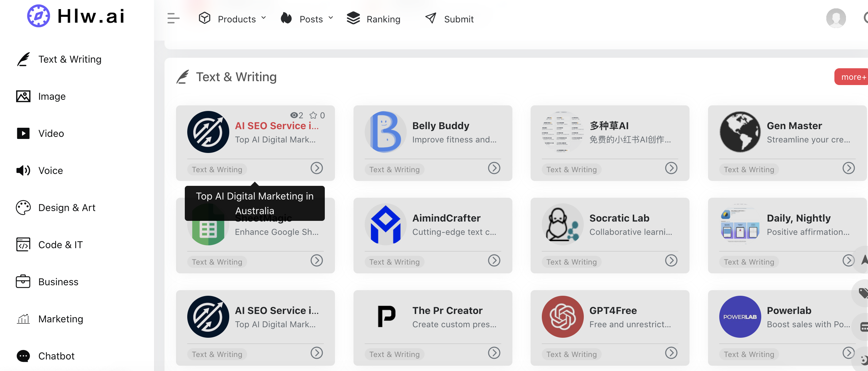Click Gen Master go-arrow circle icon
Image resolution: width=868 pixels, height=371 pixels.
[x=849, y=168]
